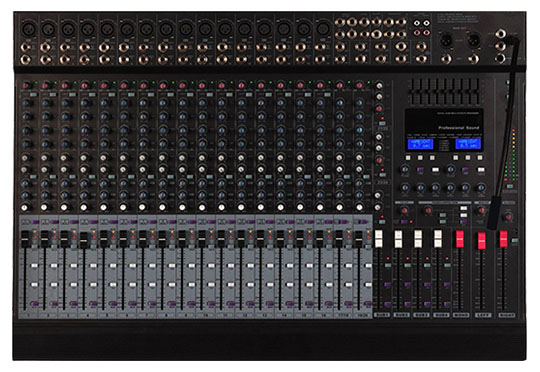540x372 pixels.
Task: Click the red RIGHT master fader cap
Action: (503, 239)
